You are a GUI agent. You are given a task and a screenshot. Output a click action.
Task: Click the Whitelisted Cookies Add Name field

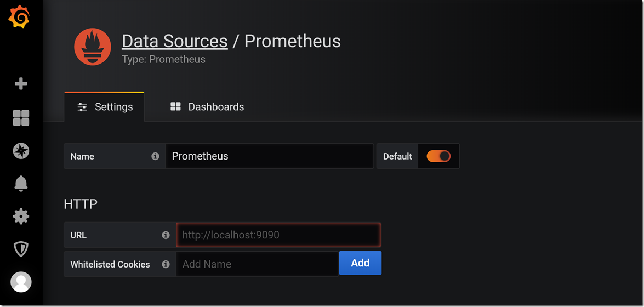coord(257,264)
